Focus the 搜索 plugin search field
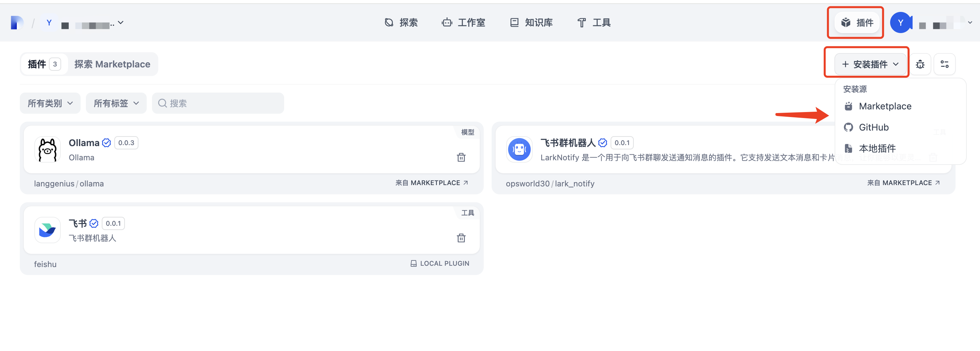The image size is (980, 351). tap(218, 103)
